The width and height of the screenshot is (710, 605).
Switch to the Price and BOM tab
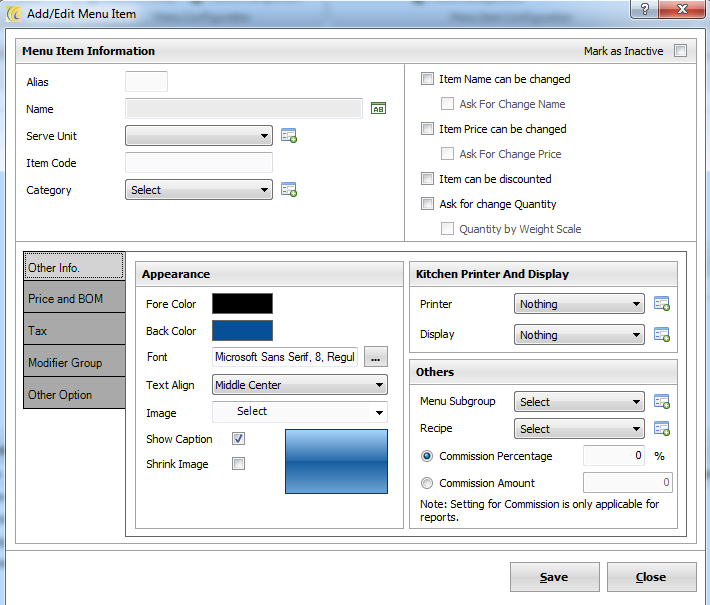[74, 299]
